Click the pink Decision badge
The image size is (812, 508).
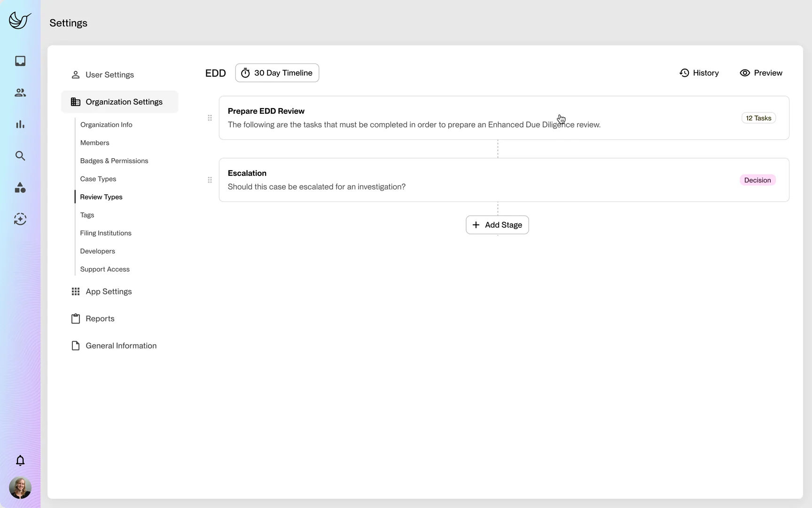click(757, 180)
